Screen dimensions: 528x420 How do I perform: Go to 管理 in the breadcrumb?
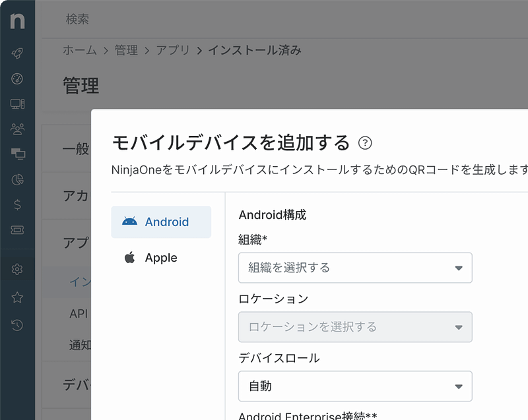(126, 50)
